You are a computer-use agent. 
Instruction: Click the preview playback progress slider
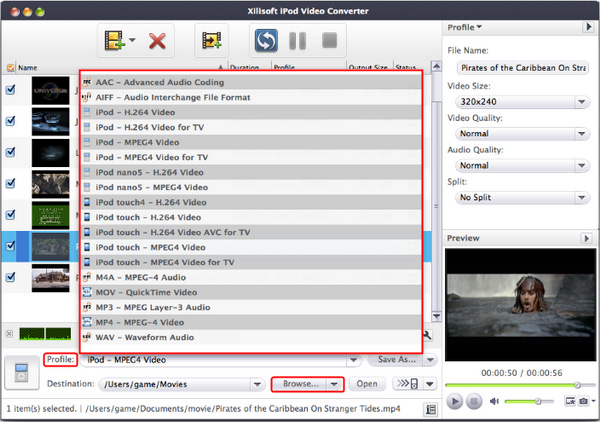[518, 385]
